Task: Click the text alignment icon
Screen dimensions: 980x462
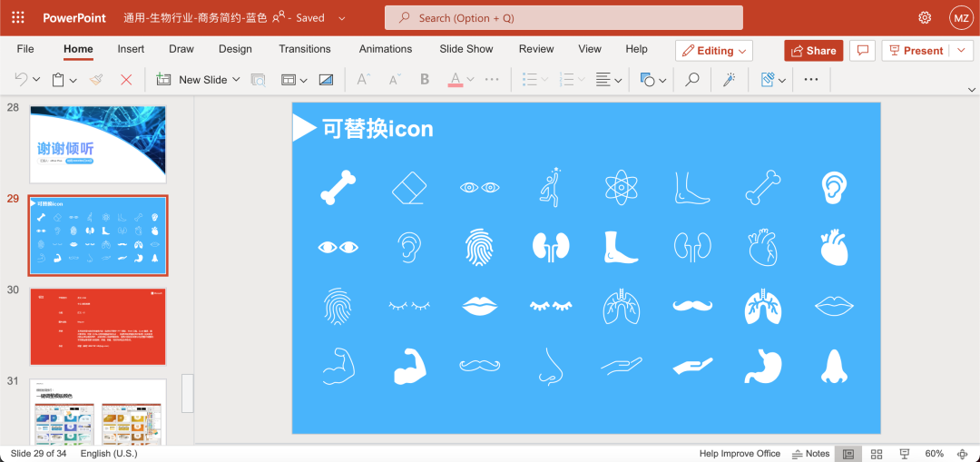Action: click(x=603, y=79)
